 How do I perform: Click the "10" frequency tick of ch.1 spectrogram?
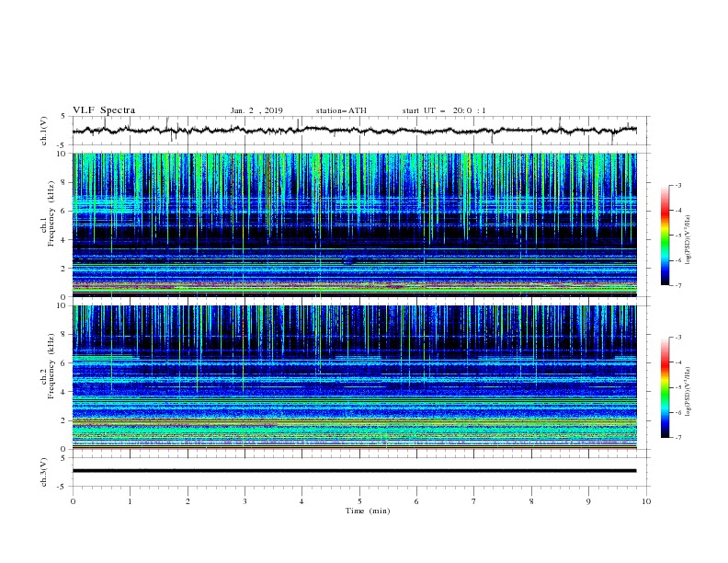[x=62, y=154]
